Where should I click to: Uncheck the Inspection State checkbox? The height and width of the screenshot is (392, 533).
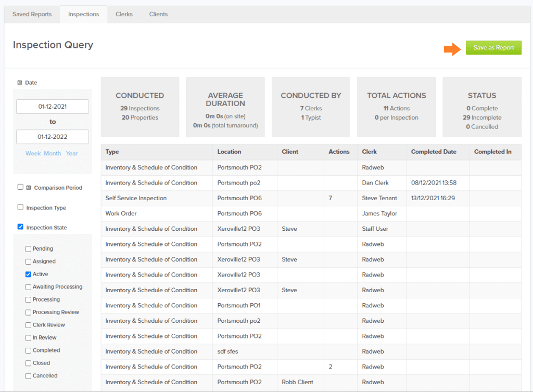20,227
